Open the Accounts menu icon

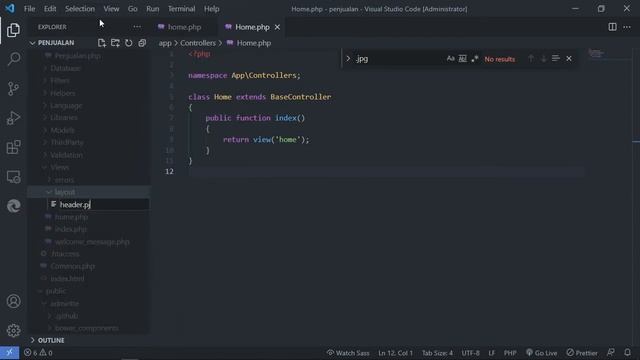point(13,301)
